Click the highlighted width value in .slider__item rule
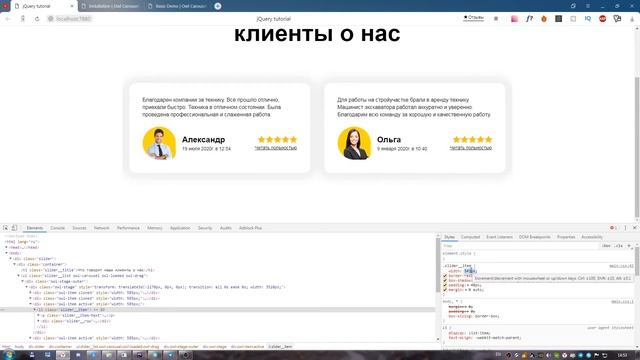Image resolution: width=640 pixels, height=360 pixels. 469,271
